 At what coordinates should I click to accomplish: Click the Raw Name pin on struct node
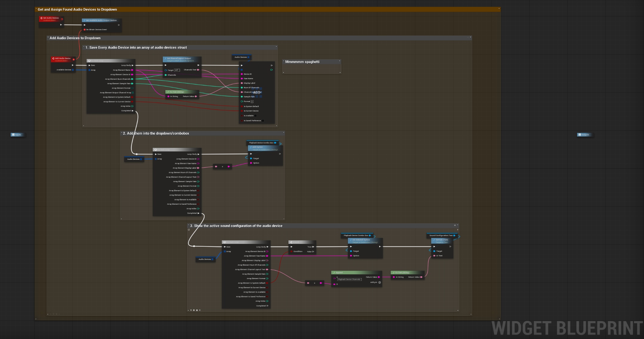point(242,78)
